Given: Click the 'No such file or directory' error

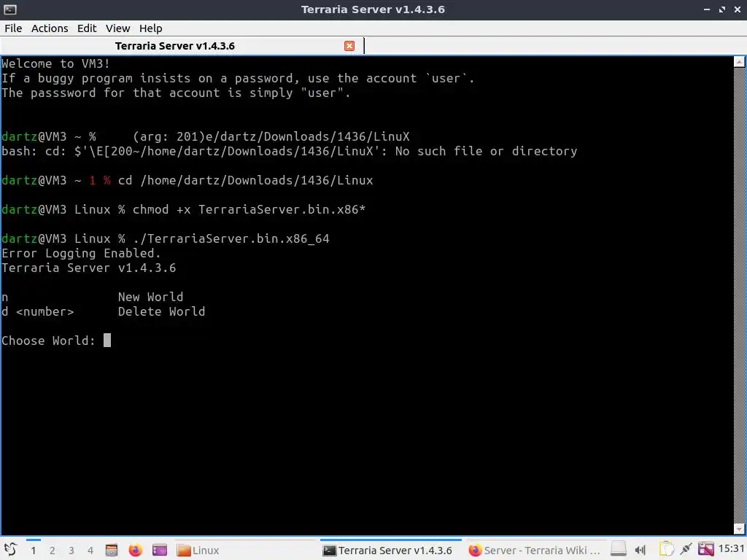Looking at the screenshot, I should click(x=486, y=152).
